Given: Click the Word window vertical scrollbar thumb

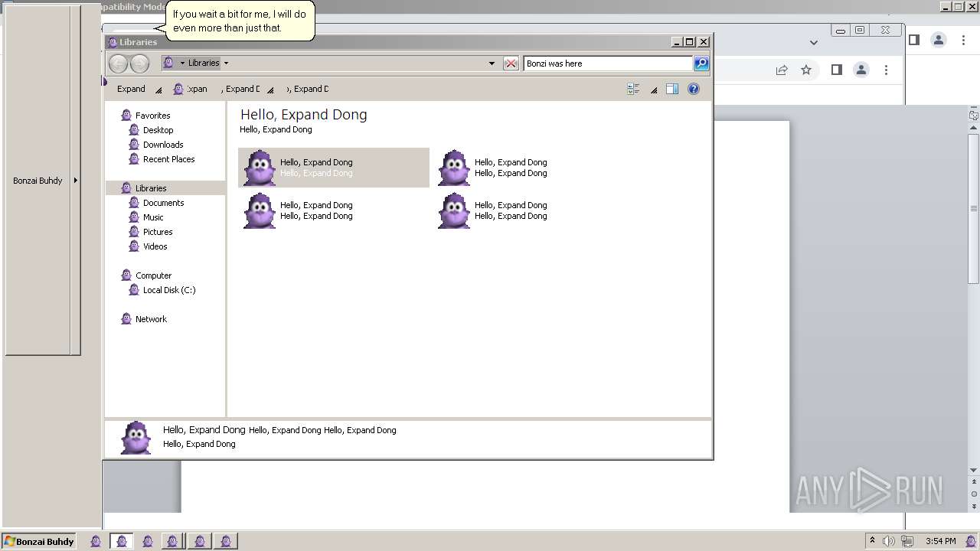Looking at the screenshot, I should coord(974,207).
